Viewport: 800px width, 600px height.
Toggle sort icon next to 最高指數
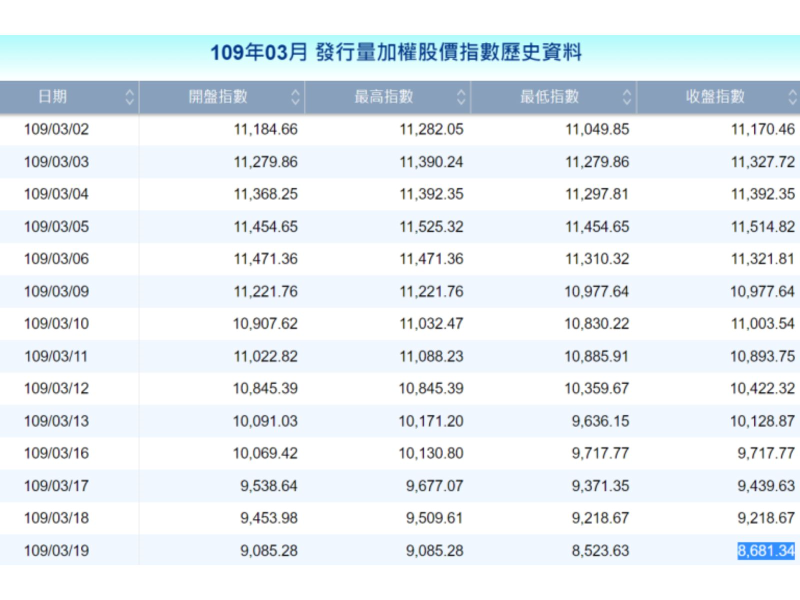[x=461, y=97]
